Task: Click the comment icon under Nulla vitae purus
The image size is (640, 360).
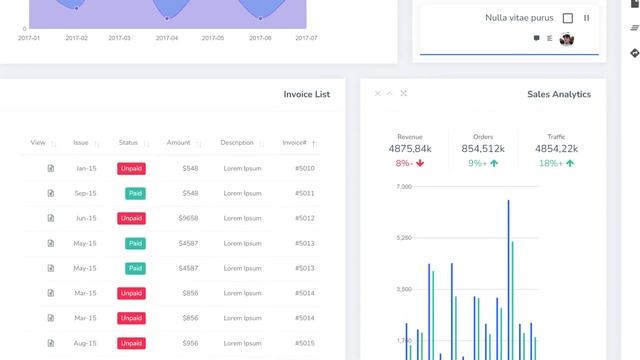Action: click(536, 38)
